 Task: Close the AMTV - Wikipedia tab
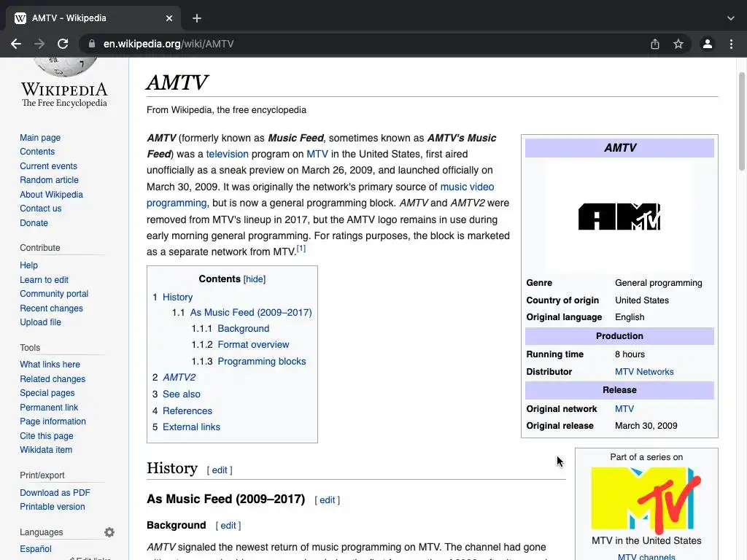(169, 18)
